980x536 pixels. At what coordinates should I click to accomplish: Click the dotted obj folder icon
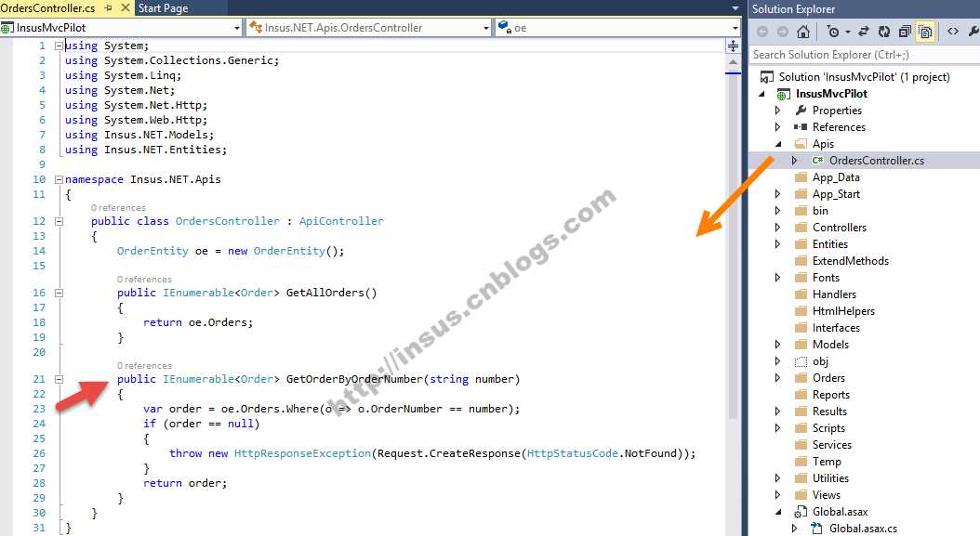pyautogui.click(x=801, y=361)
